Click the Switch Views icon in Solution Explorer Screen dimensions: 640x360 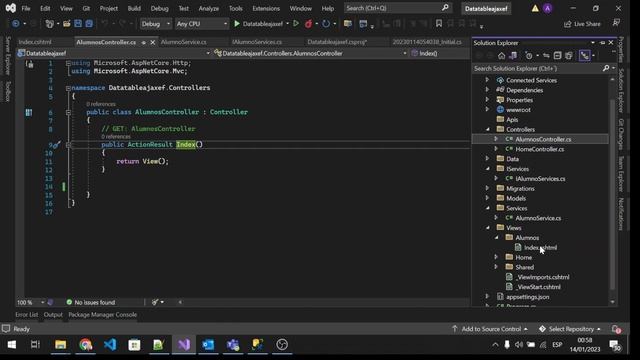513,56
